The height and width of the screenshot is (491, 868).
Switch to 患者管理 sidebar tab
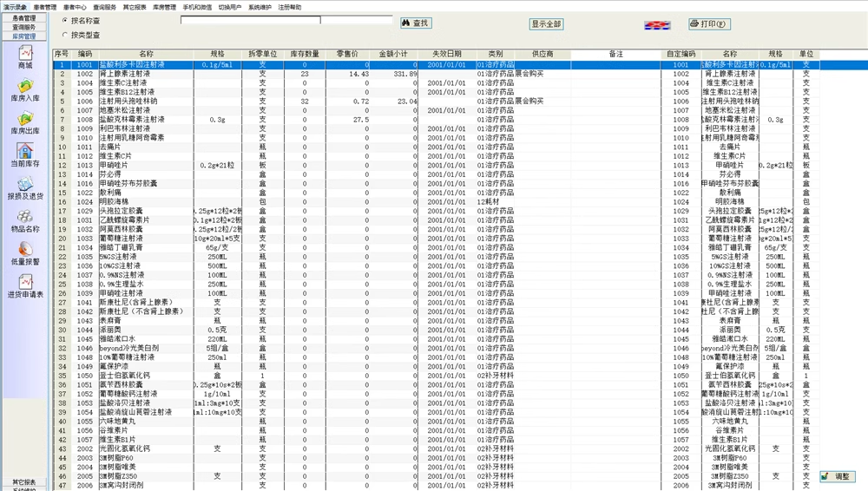tap(24, 18)
